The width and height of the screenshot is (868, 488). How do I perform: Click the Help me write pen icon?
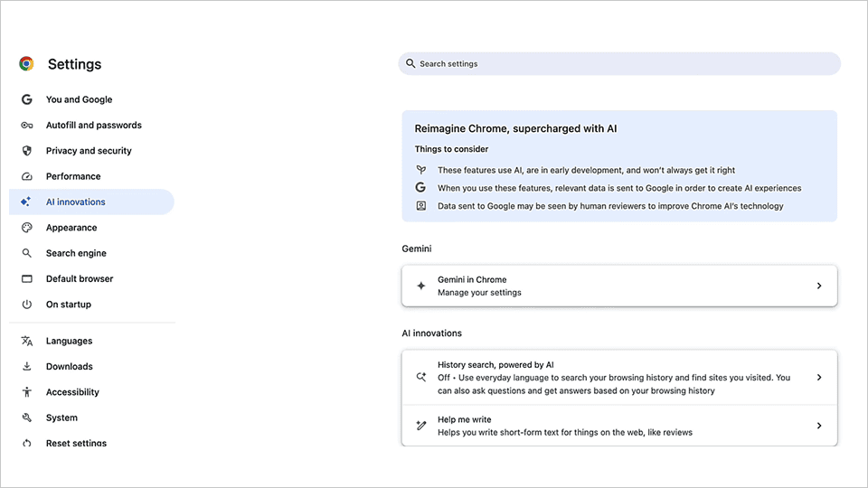point(421,426)
